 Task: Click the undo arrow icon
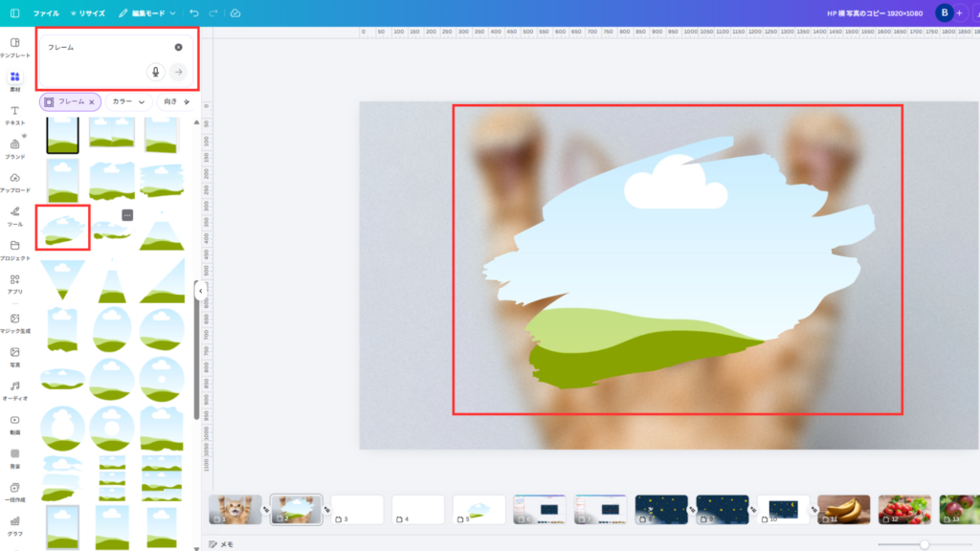point(194,13)
